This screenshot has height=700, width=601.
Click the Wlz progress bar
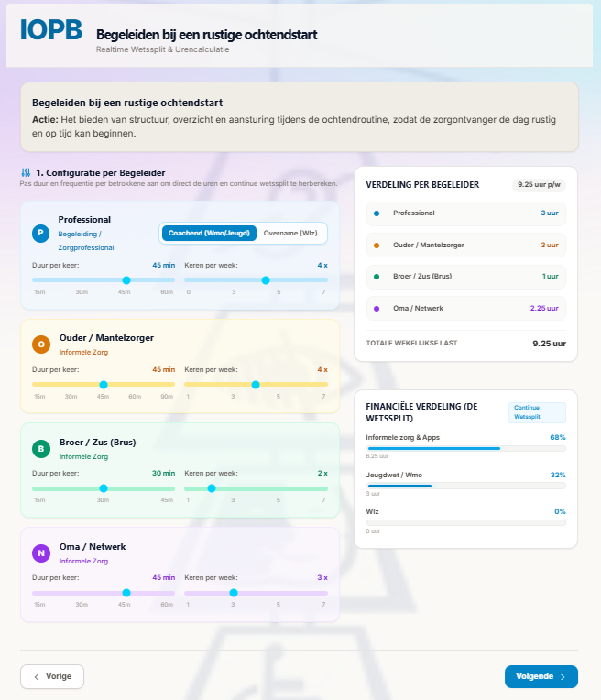(465, 523)
